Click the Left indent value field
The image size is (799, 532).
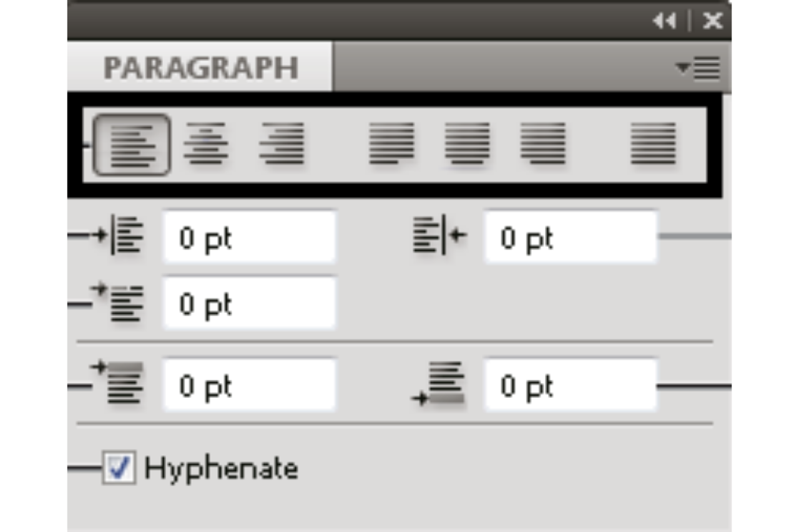(x=249, y=238)
